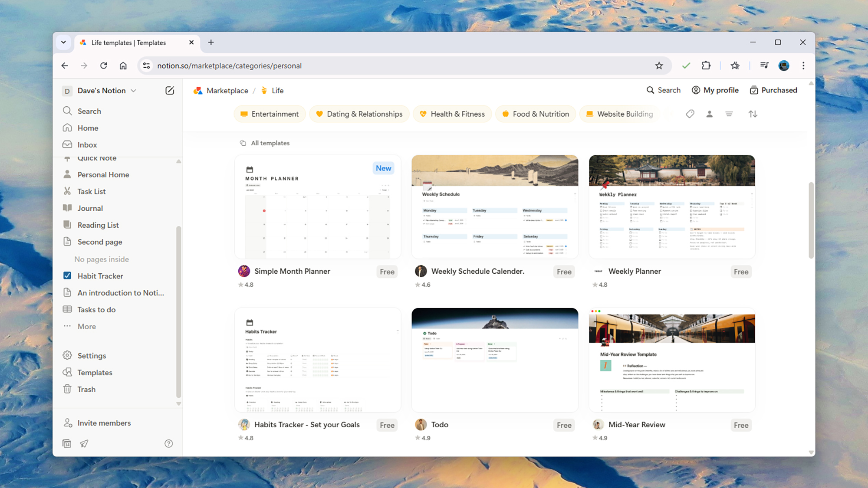Image resolution: width=868 pixels, height=488 pixels.
Task: Expand More items in sidebar
Action: click(x=86, y=327)
